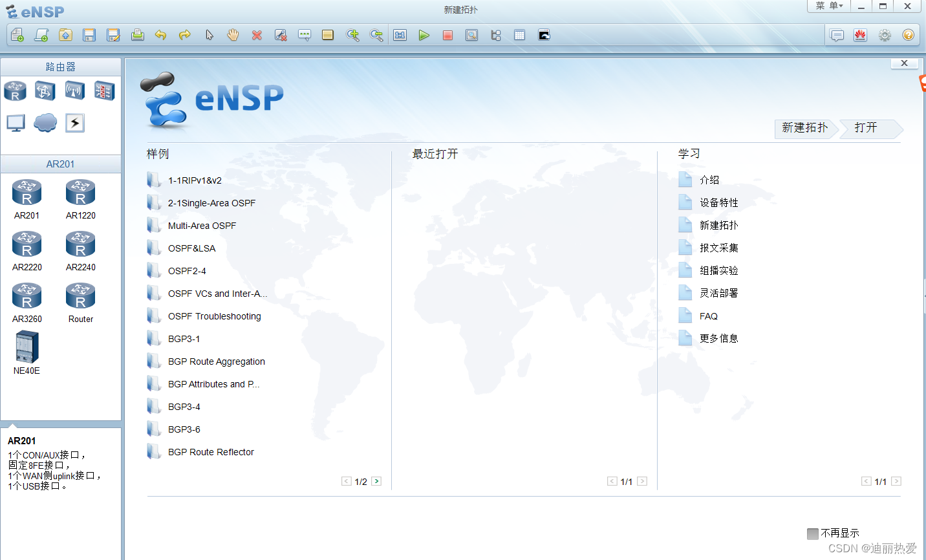Click the New Test Paper toolbar icon

[41, 35]
